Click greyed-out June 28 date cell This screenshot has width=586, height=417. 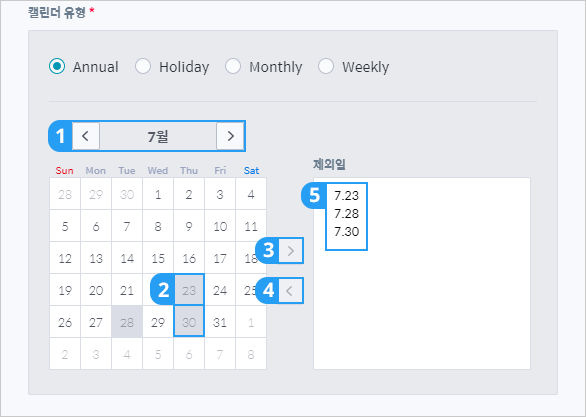(65, 194)
